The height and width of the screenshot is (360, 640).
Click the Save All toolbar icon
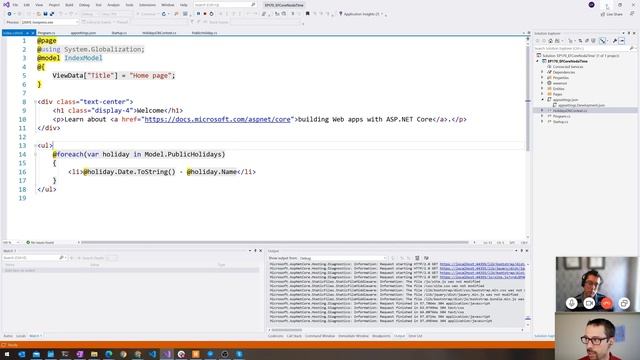click(x=52, y=14)
